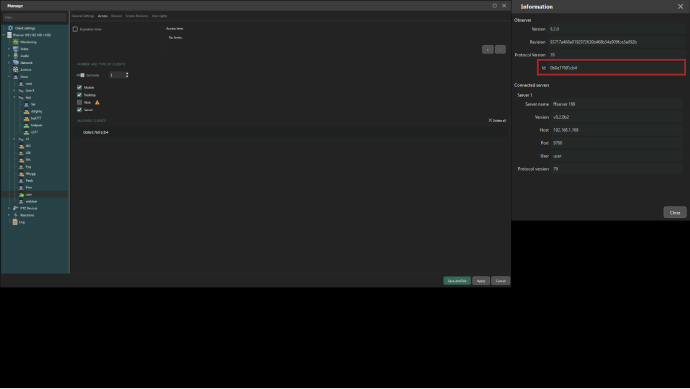Expand the Network tree node
690x389 pixels.
pyautogui.click(x=9, y=63)
